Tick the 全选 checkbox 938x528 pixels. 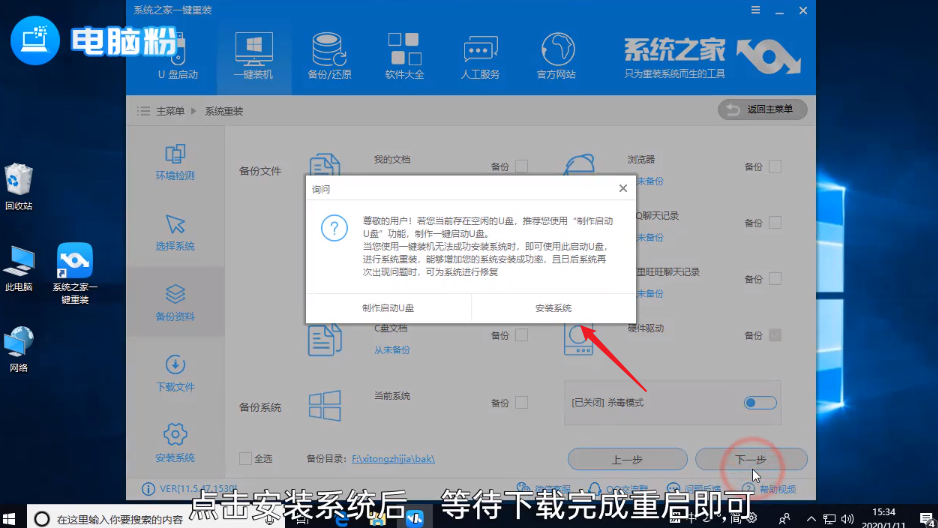(x=245, y=459)
